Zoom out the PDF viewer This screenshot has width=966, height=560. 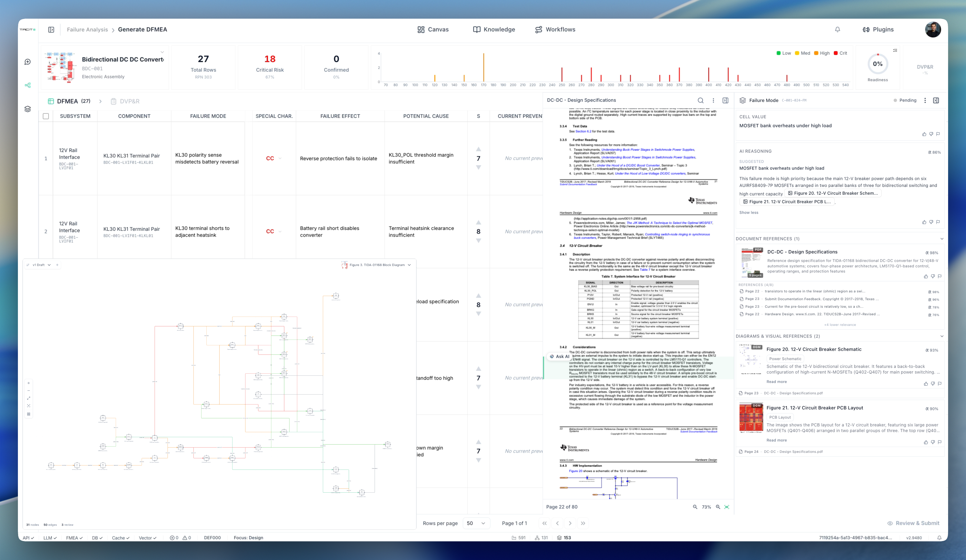tap(695, 507)
